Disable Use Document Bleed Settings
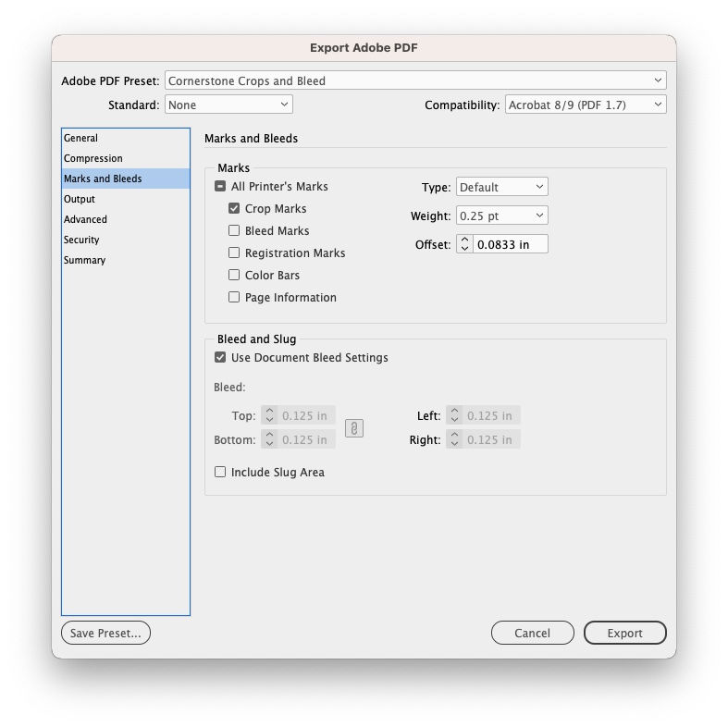Image resolution: width=728 pixels, height=727 pixels. pos(220,358)
